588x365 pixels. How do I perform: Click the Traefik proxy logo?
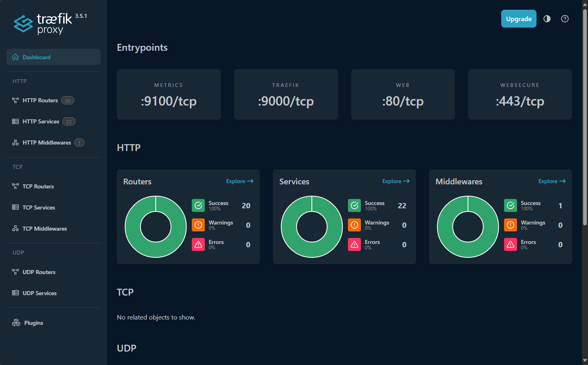coord(44,24)
